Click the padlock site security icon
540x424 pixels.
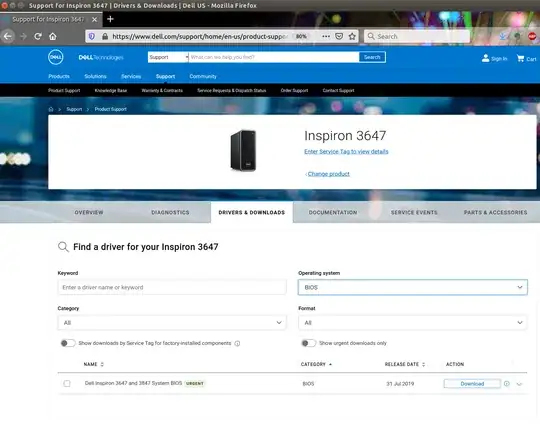[x=105, y=36]
